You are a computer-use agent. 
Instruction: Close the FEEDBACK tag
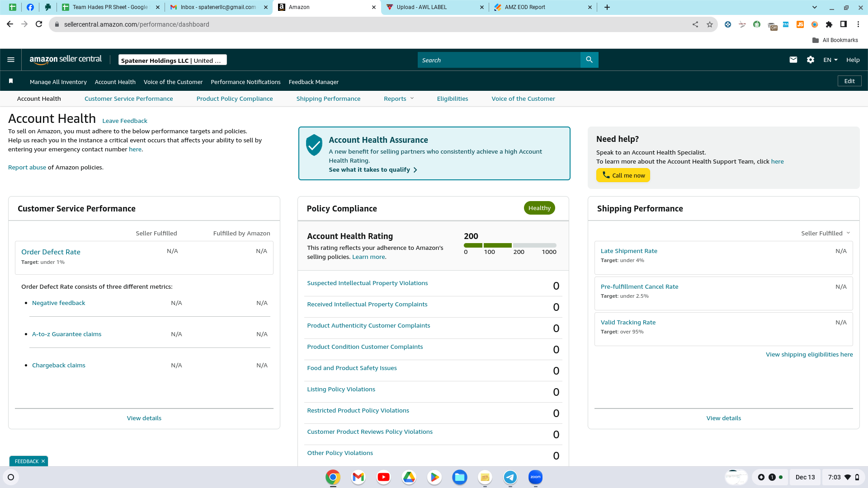[x=43, y=461]
